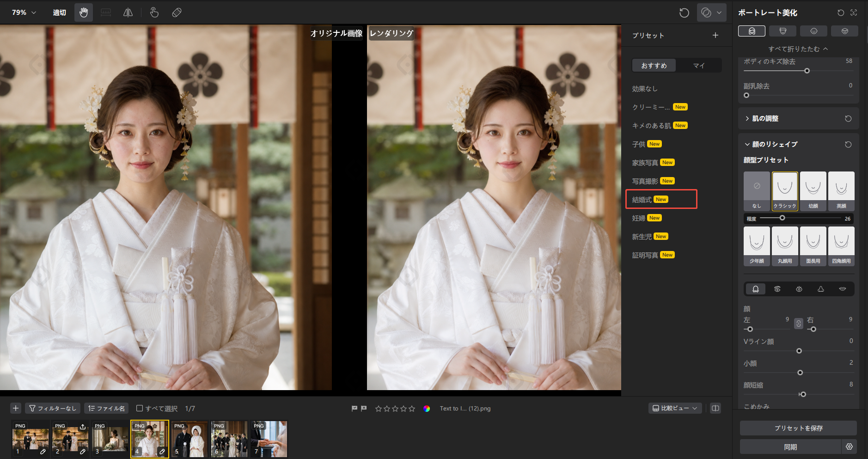This screenshot has height=459, width=868.
Task: Switch to the おすすめ presets tab
Action: pos(654,65)
